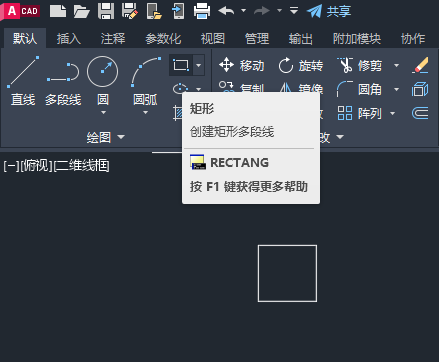Click the erase tool icon
This screenshot has height=362, width=439.
420,65
